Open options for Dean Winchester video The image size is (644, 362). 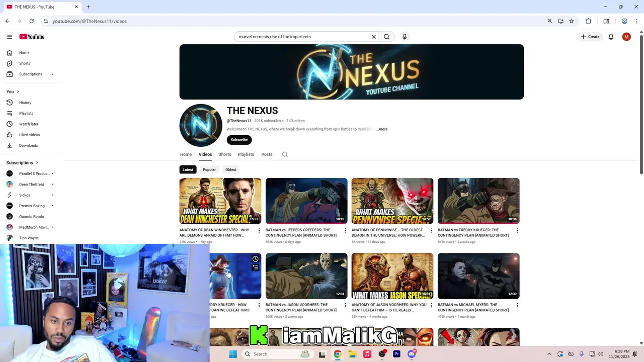click(x=259, y=231)
